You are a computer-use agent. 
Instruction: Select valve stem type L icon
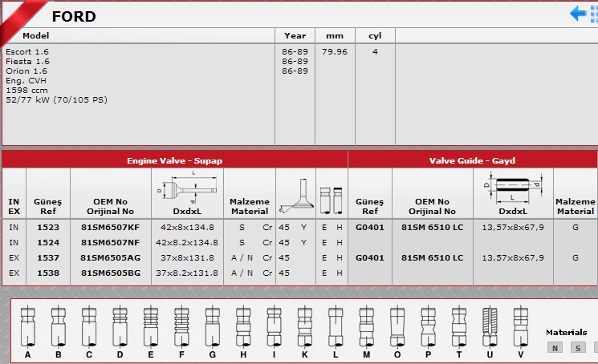(x=336, y=326)
